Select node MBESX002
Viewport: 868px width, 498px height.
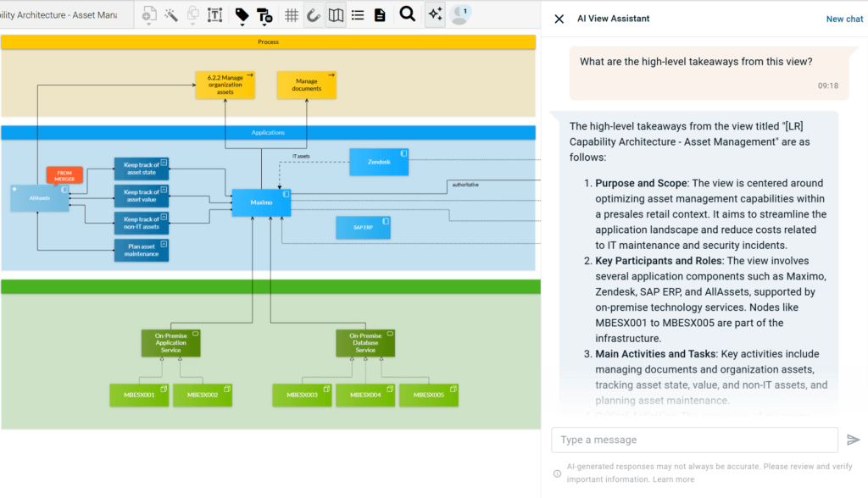pos(203,395)
